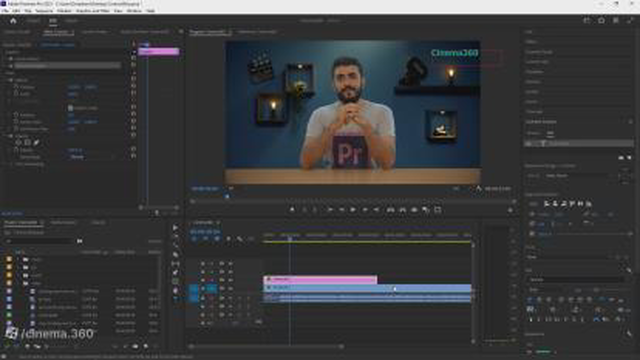Screen dimensions: 640x360
Task: Open the Media Browser tab
Action: tap(64, 222)
